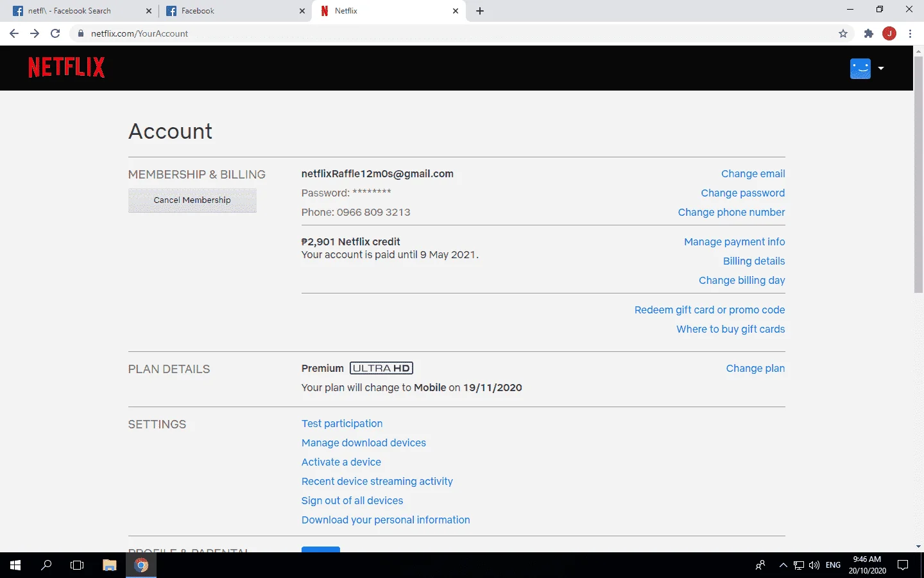Expand the profile dropdown arrow
924x578 pixels.
pos(881,68)
